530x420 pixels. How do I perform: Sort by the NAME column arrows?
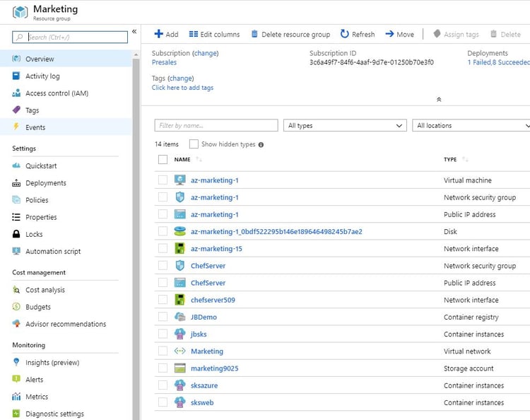click(199, 159)
